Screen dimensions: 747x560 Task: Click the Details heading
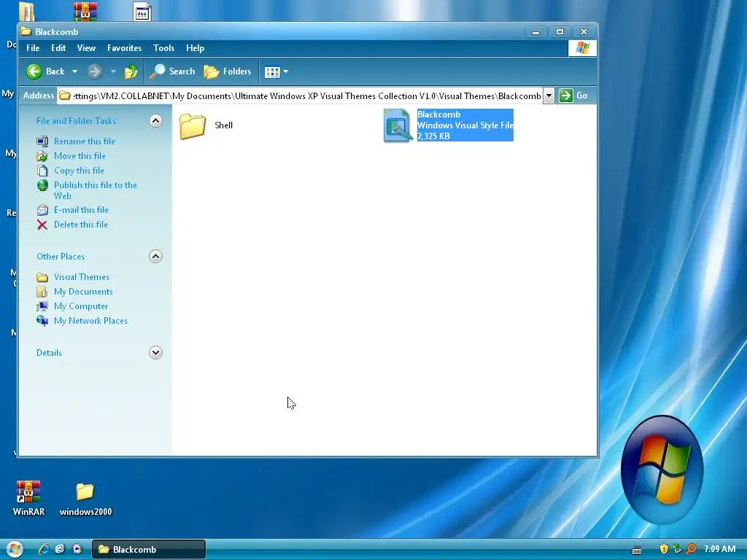pyautogui.click(x=49, y=353)
